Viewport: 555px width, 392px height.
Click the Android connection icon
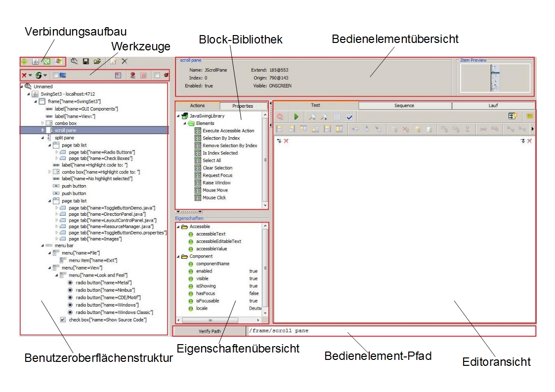24,61
